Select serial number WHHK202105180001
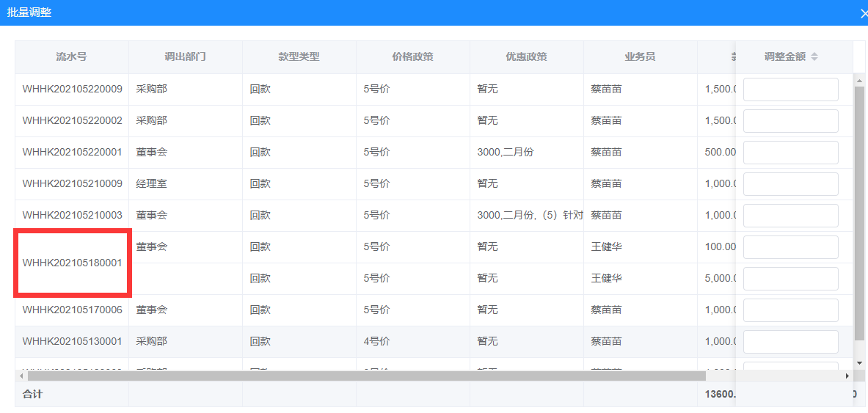Screen dimensions: 868x413 (72, 263)
